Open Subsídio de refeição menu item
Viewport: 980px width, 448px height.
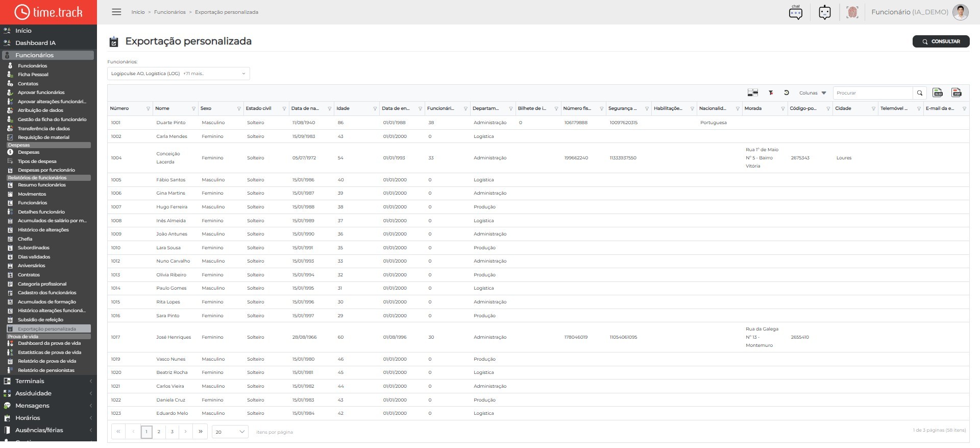coord(40,320)
